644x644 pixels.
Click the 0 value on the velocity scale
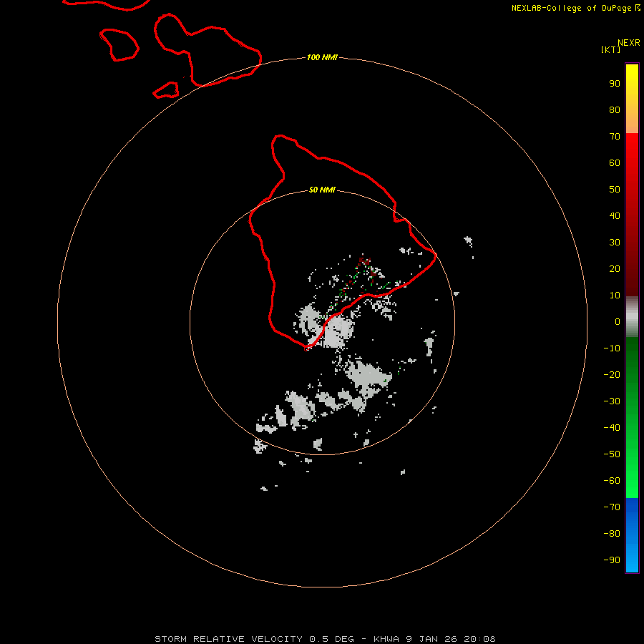(x=618, y=322)
